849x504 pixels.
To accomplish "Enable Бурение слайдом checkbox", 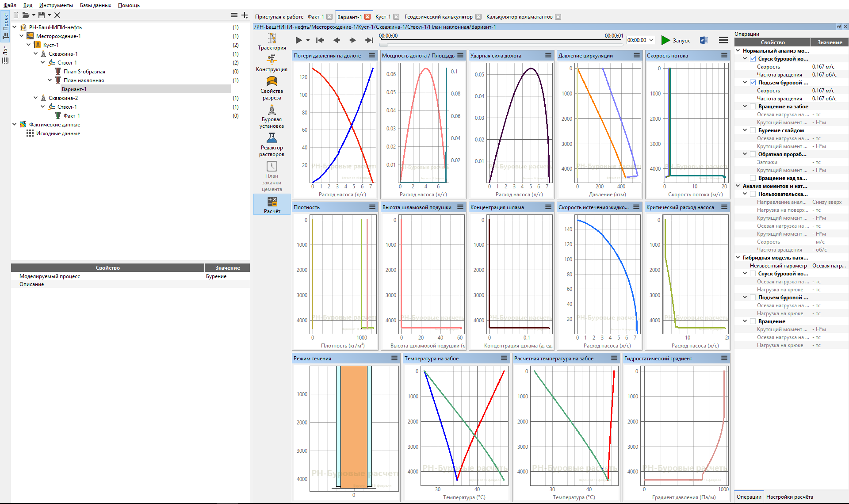I will tap(753, 130).
